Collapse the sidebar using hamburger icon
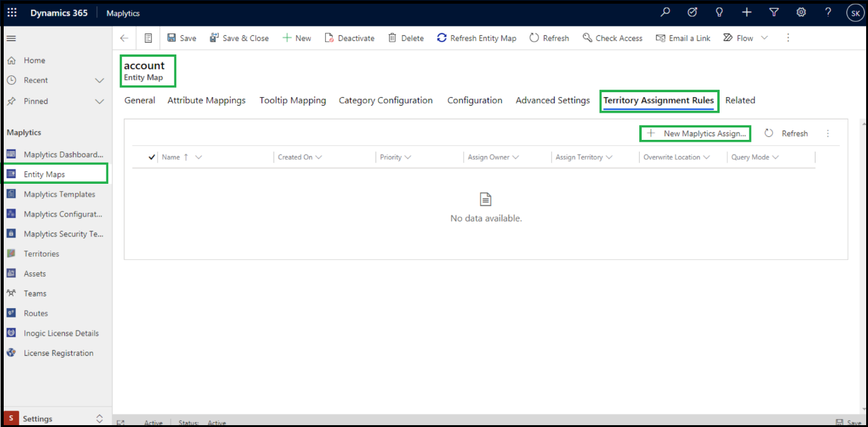Screen dimensions: 868x427 click(11, 38)
